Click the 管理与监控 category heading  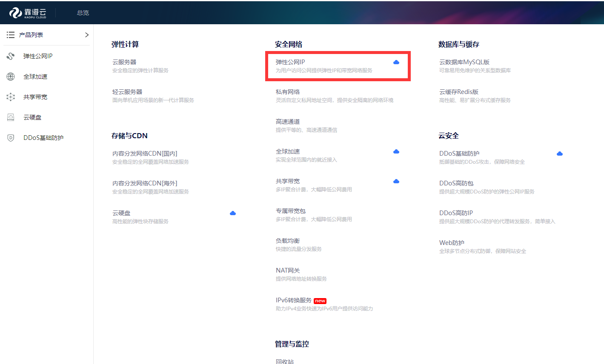292,344
